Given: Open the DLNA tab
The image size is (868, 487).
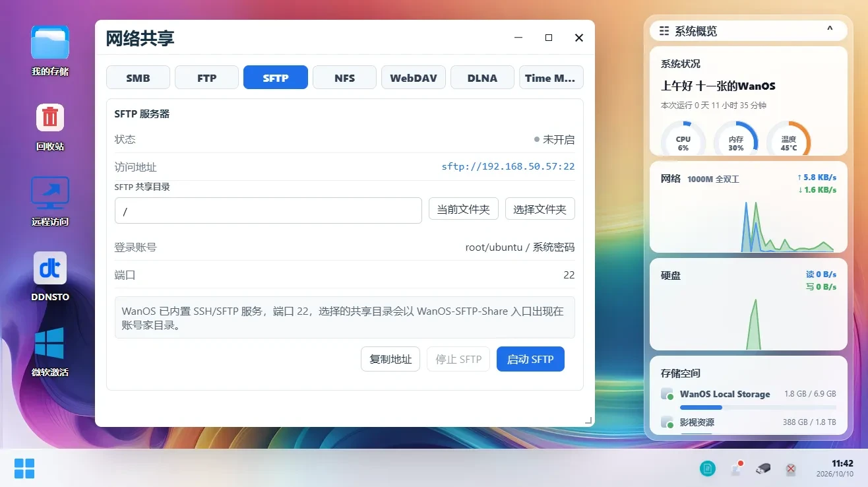Looking at the screenshot, I should (x=482, y=77).
